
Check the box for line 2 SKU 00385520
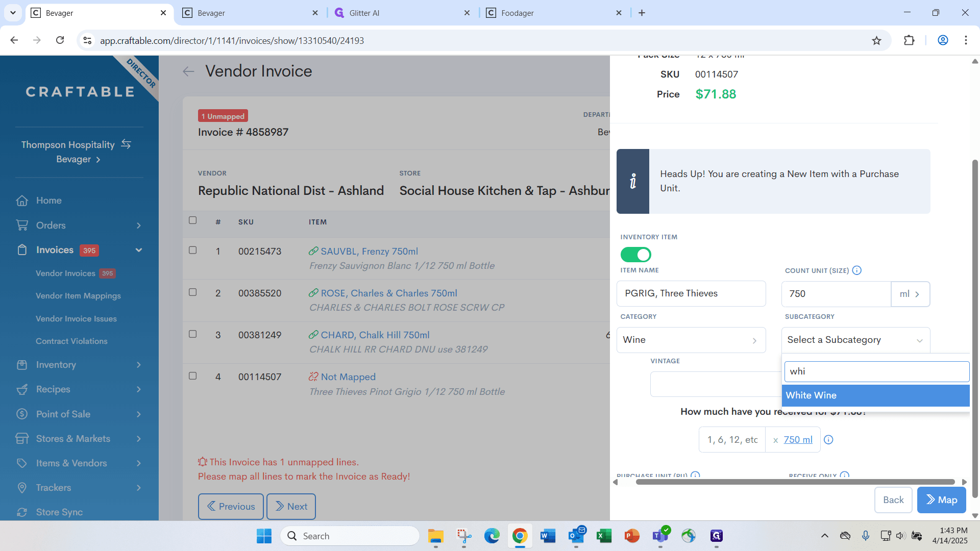click(x=192, y=292)
